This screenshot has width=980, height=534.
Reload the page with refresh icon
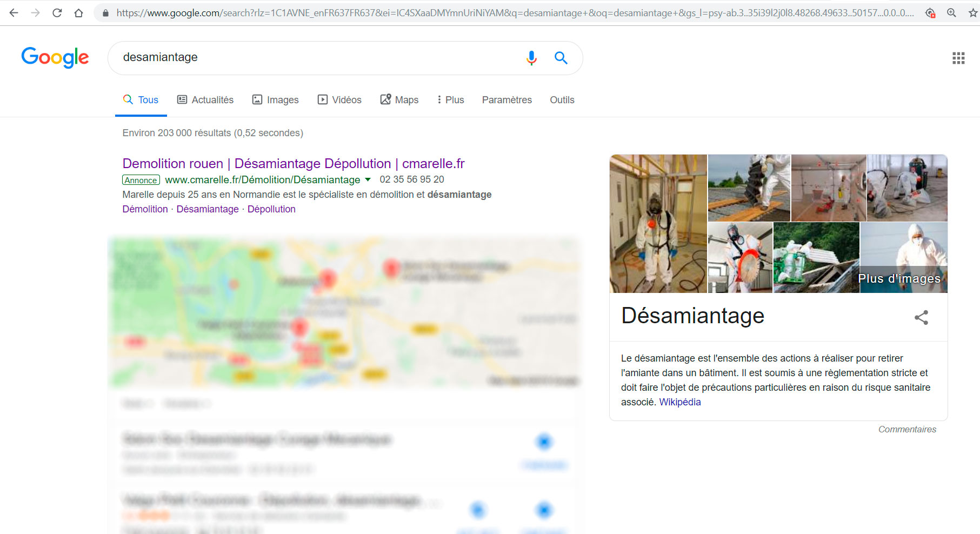tap(57, 12)
